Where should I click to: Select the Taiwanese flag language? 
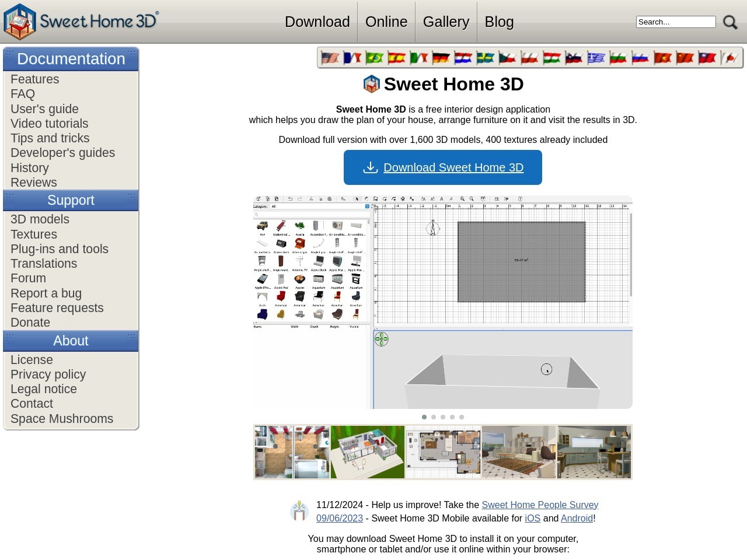pos(707,58)
